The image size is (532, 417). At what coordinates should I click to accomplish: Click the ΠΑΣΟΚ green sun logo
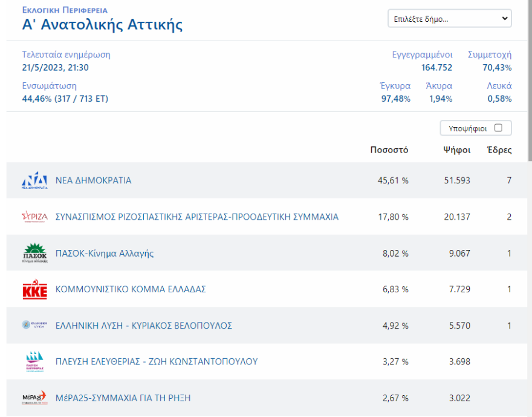pyautogui.click(x=34, y=253)
